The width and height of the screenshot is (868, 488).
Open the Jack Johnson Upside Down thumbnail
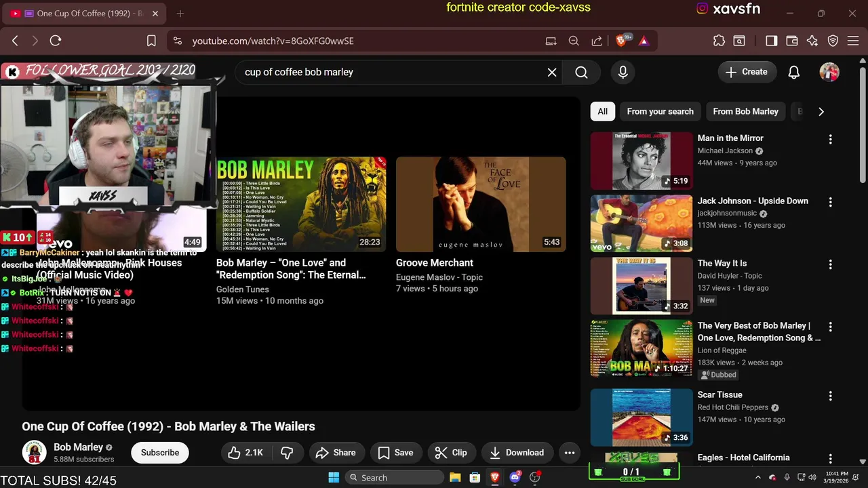tap(642, 224)
